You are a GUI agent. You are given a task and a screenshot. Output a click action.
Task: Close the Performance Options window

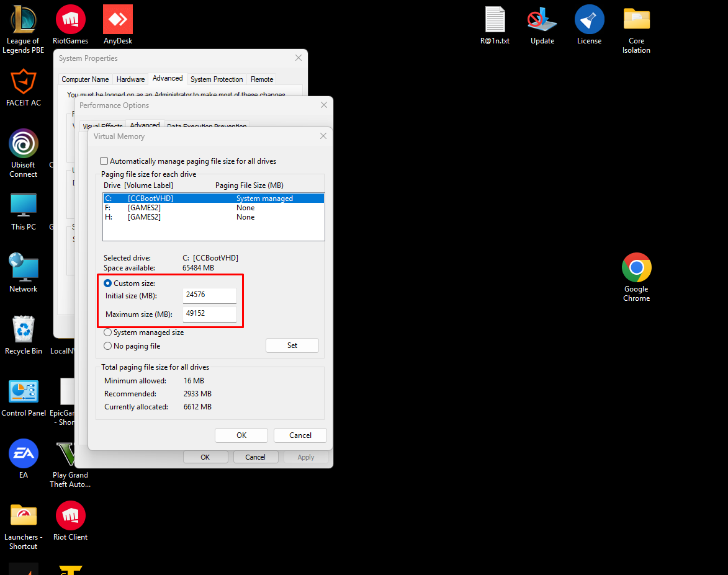324,105
